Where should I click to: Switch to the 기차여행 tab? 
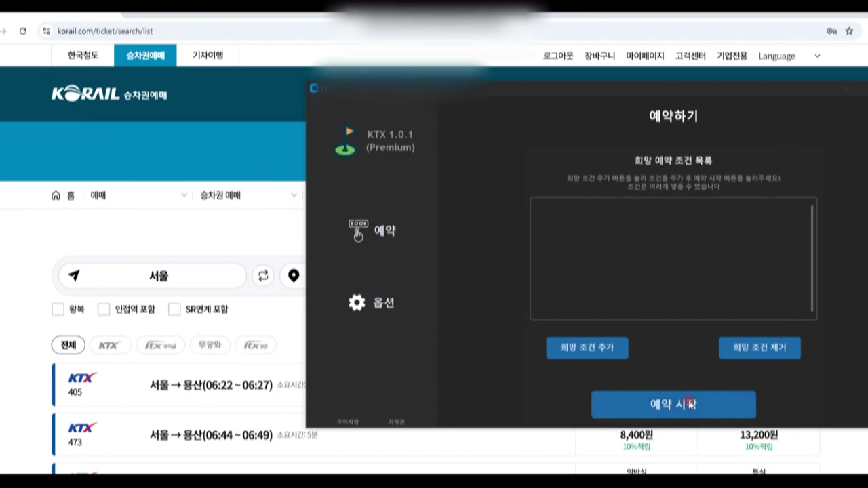[208, 56]
